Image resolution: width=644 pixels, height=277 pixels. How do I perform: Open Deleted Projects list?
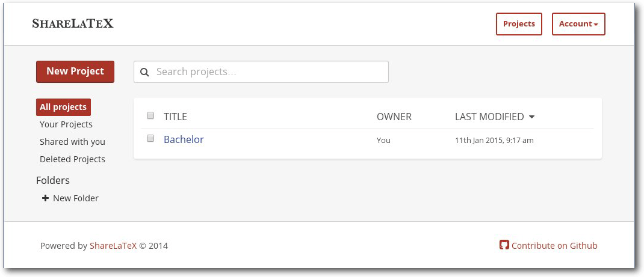click(72, 159)
